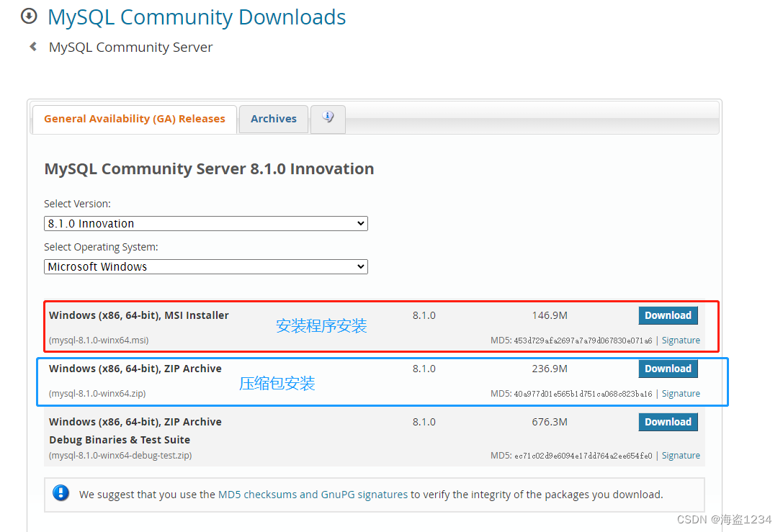Click the filename (mysql-8.1.0-winx64.zip)
The image size is (783, 532).
(x=97, y=394)
